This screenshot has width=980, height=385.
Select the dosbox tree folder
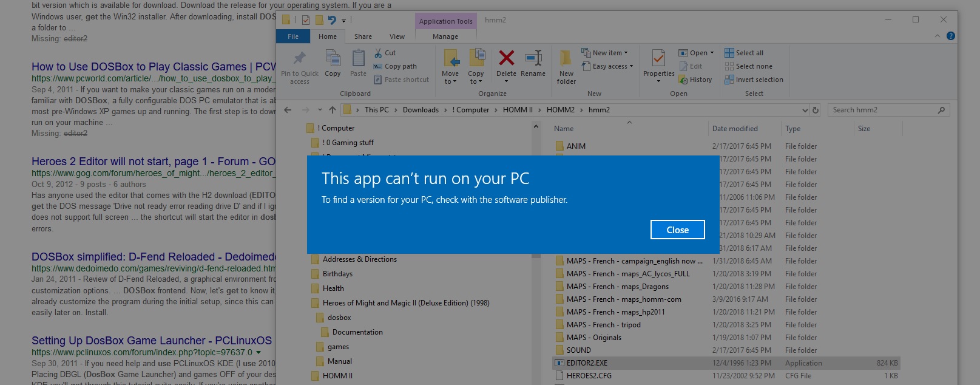click(333, 318)
